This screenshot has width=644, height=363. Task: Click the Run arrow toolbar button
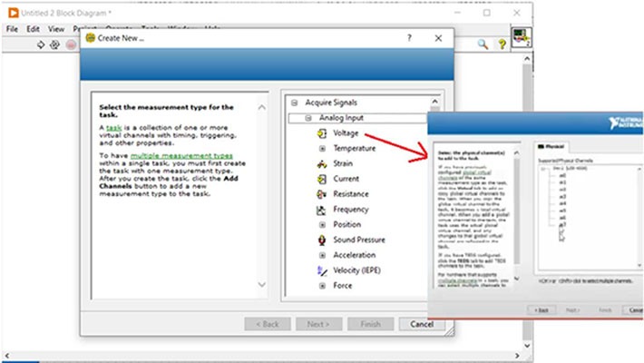coord(41,44)
